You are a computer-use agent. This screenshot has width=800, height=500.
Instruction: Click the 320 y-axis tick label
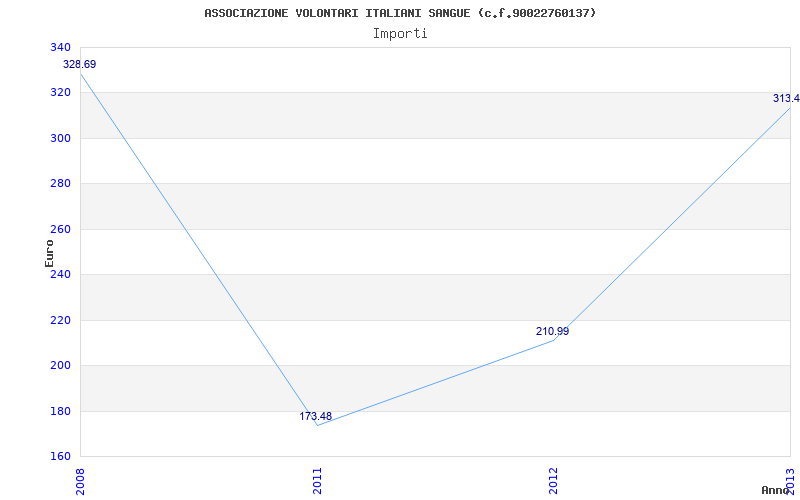pyautogui.click(x=60, y=93)
